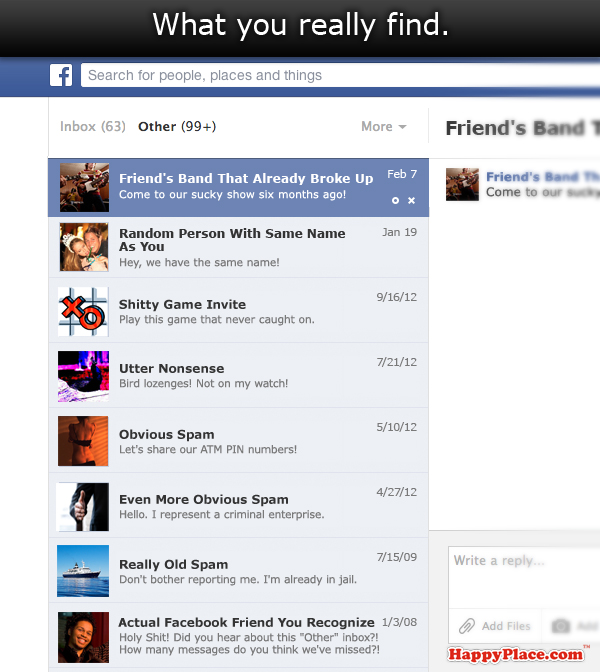Click the tic-tac-toe game thumbnail
Viewport: 600px width, 672px height.
point(83,312)
